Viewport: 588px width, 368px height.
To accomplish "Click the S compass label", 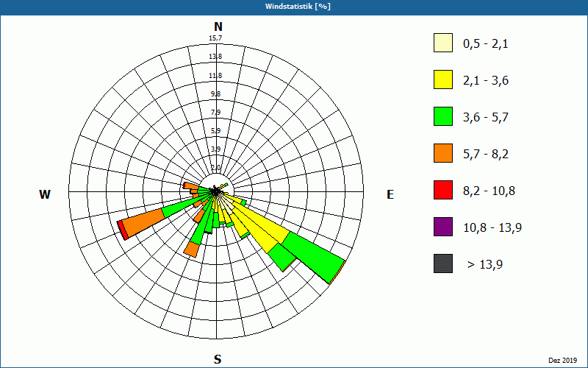I will (218, 359).
